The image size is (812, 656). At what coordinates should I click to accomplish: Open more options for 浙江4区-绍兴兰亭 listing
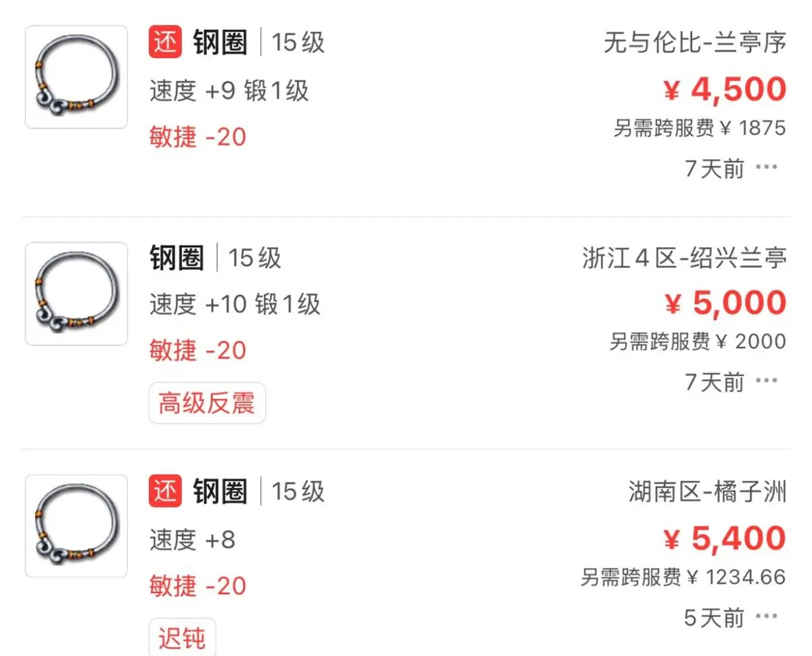click(766, 381)
